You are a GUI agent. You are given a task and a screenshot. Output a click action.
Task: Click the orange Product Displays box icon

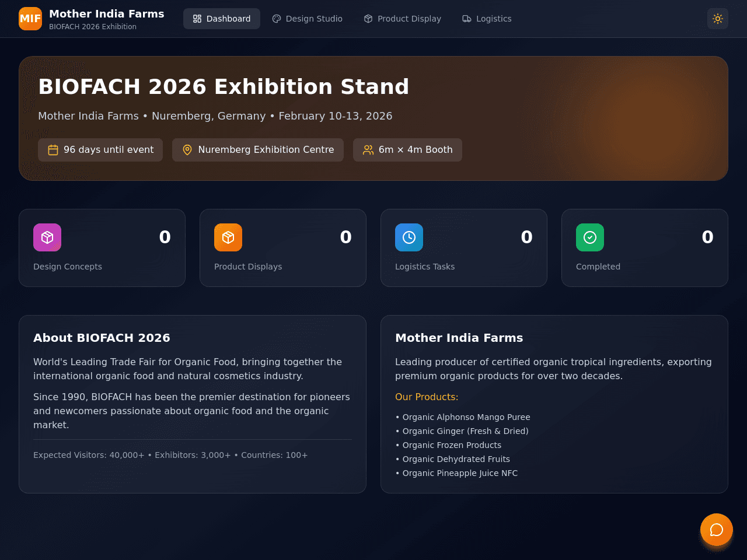tap(228, 237)
